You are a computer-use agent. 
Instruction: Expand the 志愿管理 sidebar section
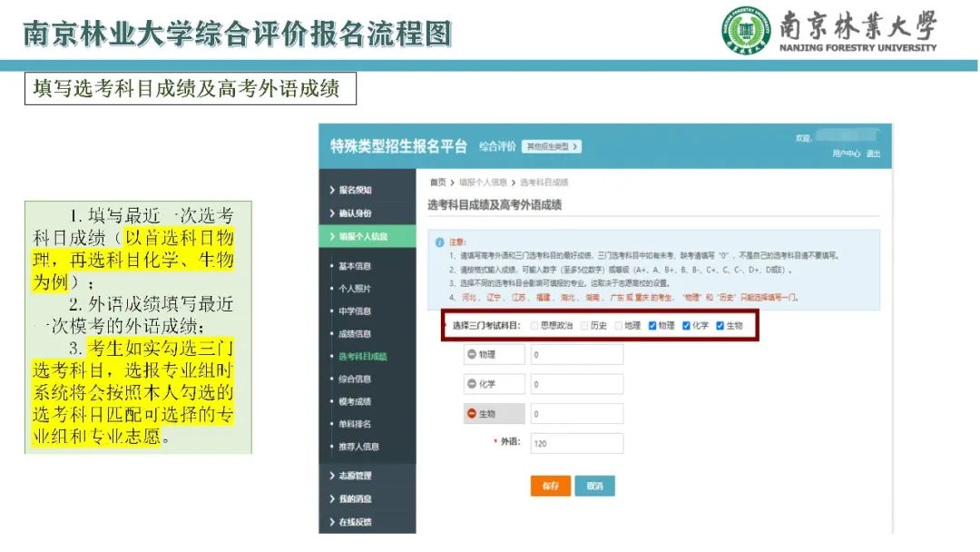tap(355, 476)
